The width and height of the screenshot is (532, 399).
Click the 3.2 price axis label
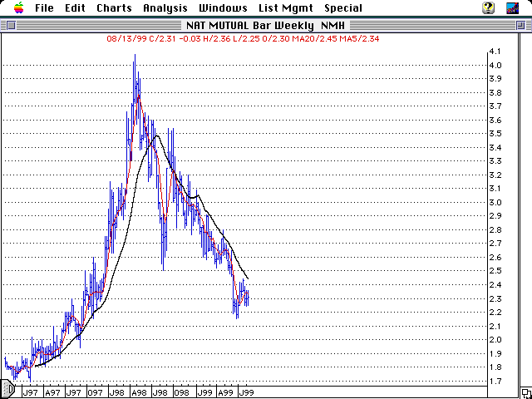tap(495, 175)
